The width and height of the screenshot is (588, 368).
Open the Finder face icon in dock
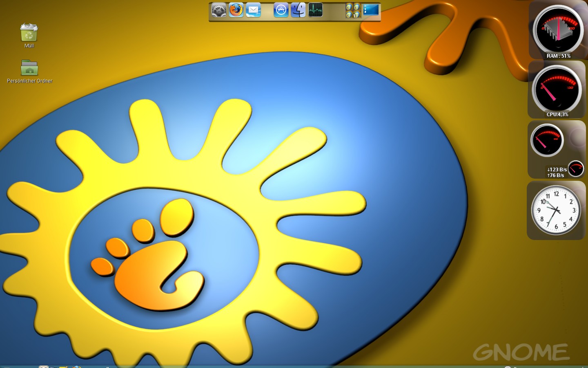(x=298, y=10)
